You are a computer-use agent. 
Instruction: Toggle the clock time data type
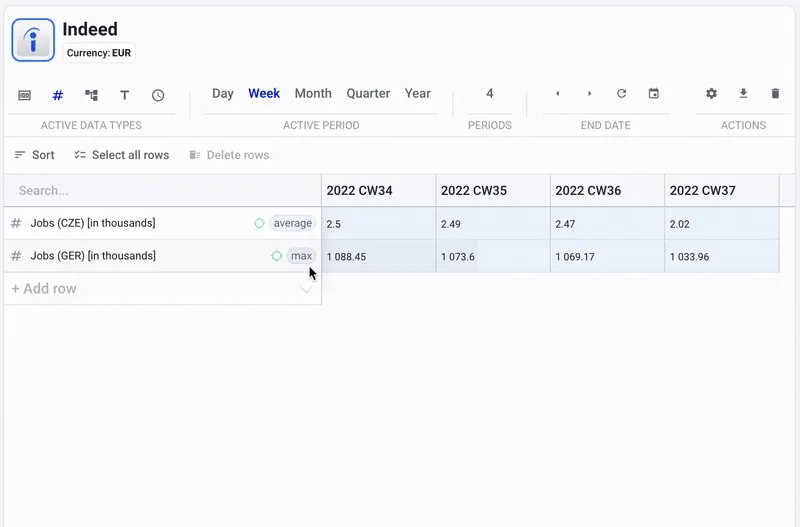point(158,95)
